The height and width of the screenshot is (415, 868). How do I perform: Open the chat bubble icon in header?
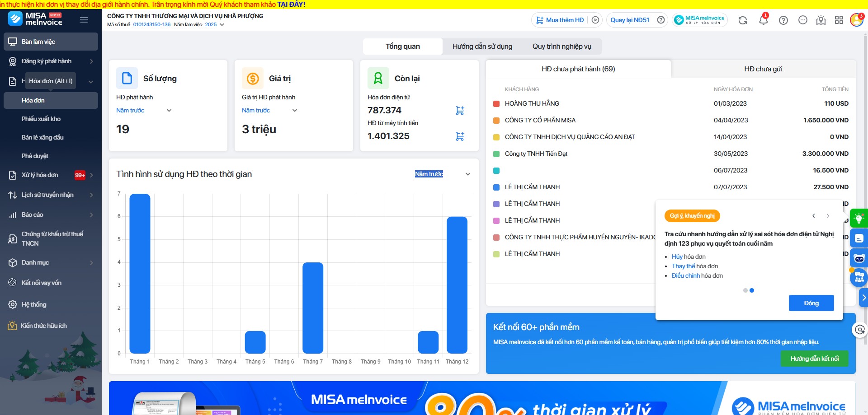[803, 20]
